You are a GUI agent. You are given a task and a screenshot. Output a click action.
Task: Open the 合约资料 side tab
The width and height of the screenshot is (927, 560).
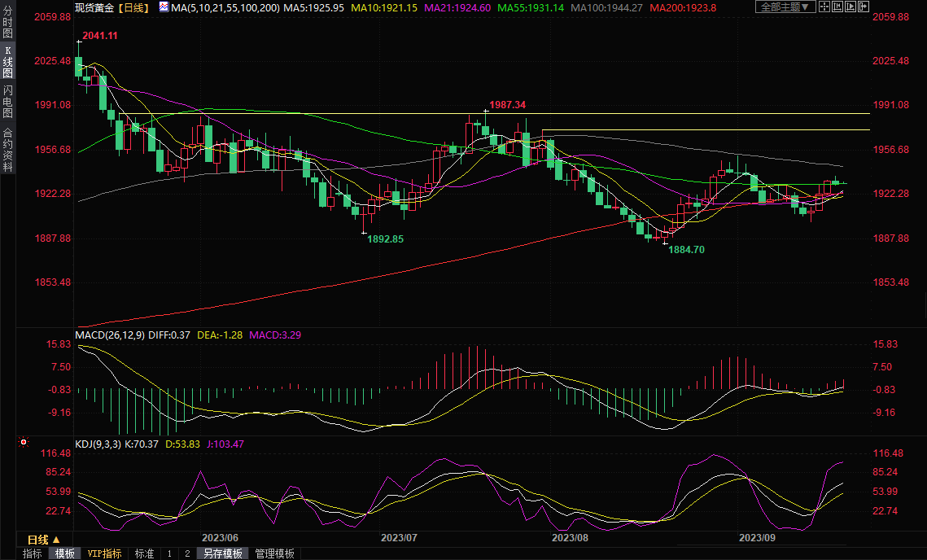tap(7, 150)
